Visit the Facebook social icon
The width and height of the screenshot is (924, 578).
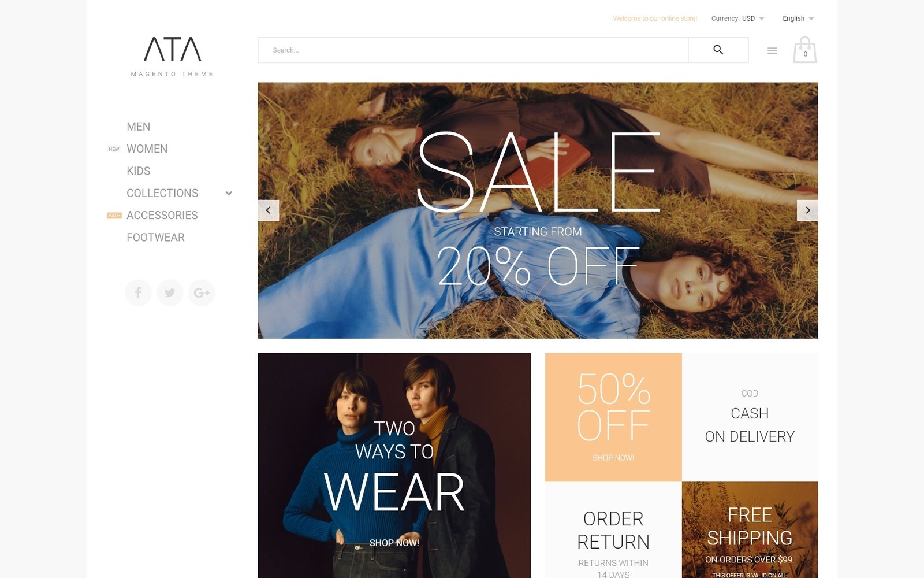138,292
